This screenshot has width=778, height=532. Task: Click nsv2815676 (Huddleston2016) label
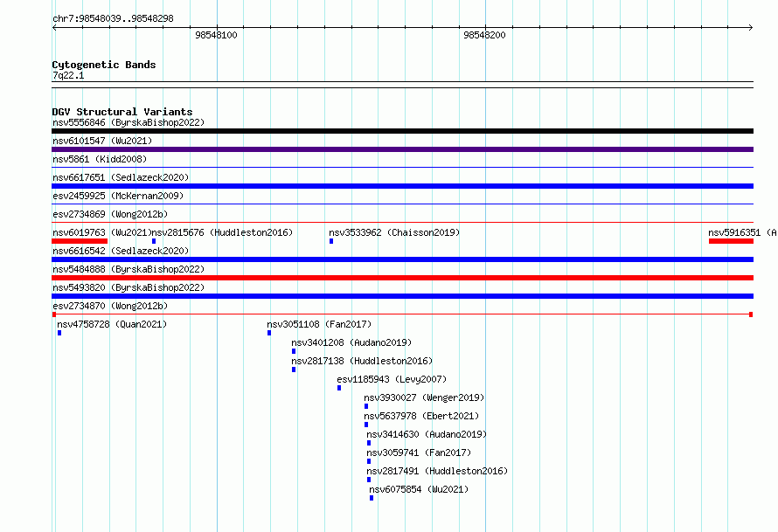pos(222,232)
